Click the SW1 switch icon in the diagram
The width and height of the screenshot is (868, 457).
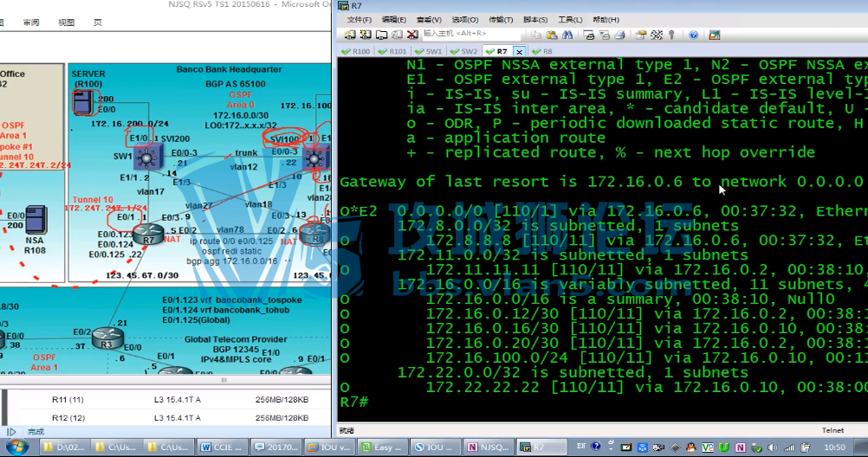147,157
